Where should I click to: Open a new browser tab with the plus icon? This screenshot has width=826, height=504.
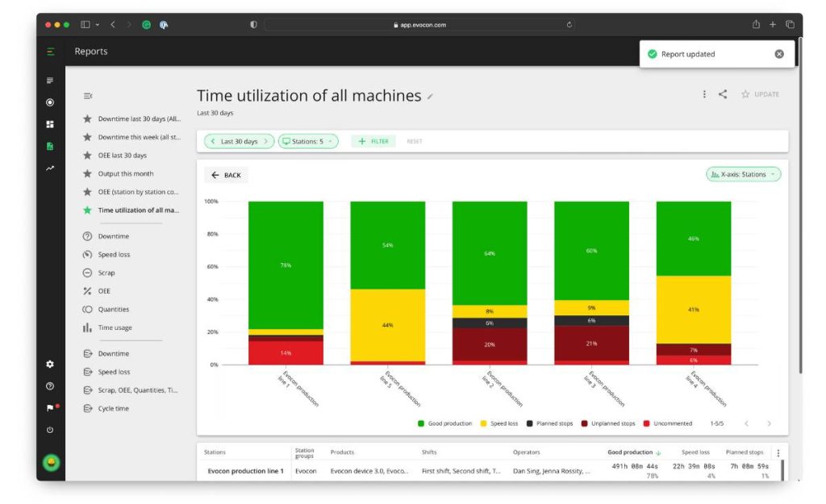pos(773,24)
